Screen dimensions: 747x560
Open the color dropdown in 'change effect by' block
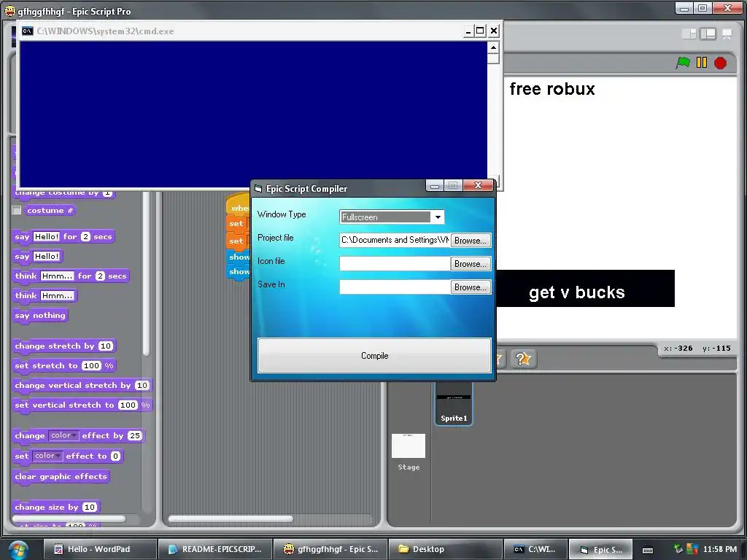[63, 435]
